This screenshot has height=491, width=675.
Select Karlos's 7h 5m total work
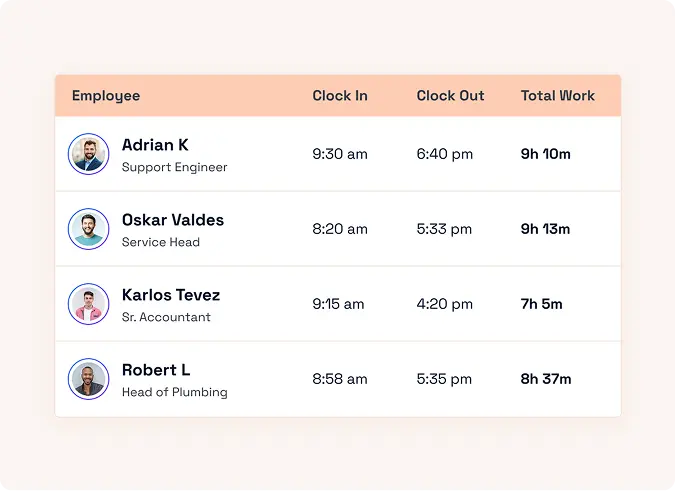click(542, 304)
